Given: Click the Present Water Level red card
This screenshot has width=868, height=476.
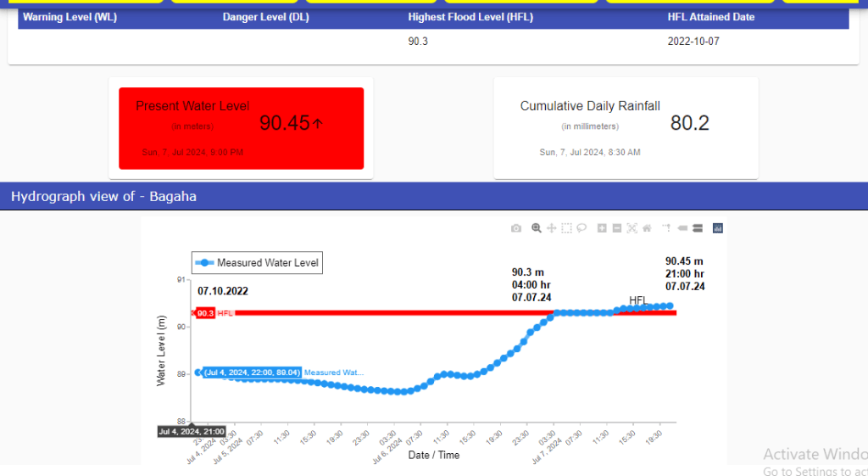Looking at the screenshot, I should [241, 128].
